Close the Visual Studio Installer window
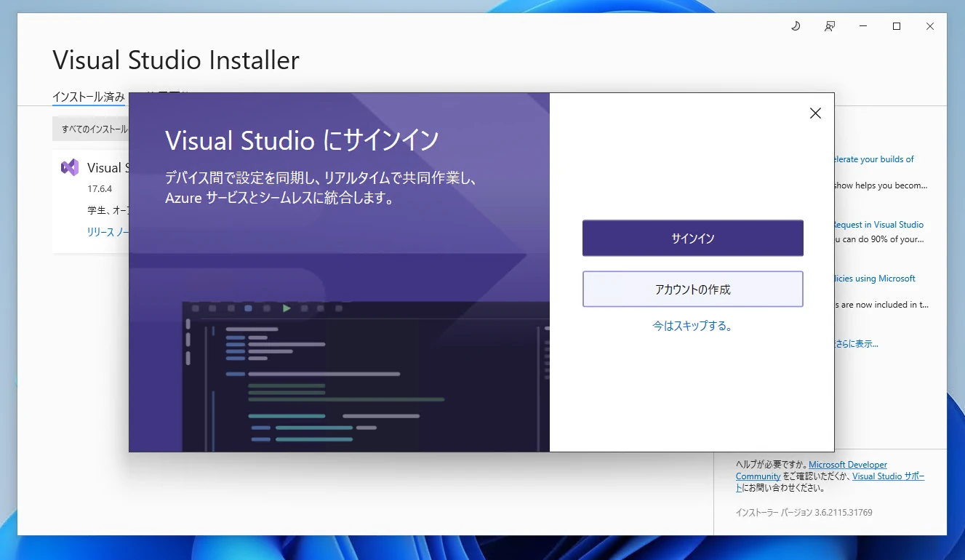This screenshot has width=965, height=560. click(x=930, y=26)
